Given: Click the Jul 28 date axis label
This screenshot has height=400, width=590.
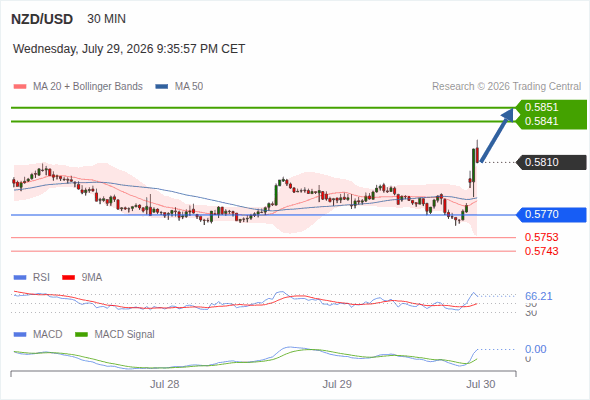Looking at the screenshot, I should (165, 384).
